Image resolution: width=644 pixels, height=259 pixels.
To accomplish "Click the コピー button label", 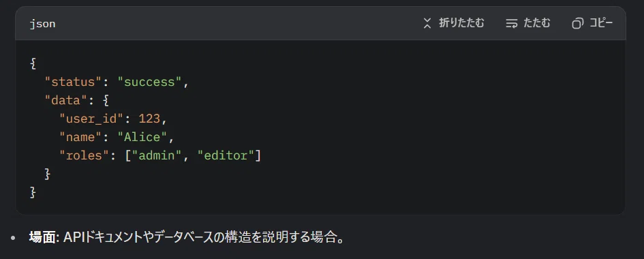I will click(x=601, y=23).
